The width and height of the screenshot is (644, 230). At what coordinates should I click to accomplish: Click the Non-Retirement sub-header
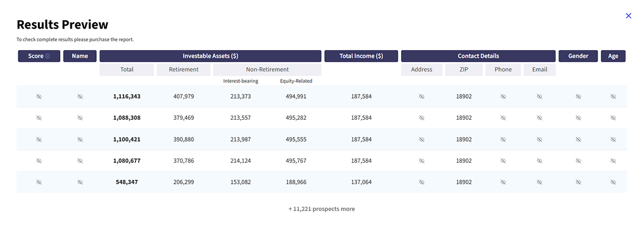(x=267, y=70)
